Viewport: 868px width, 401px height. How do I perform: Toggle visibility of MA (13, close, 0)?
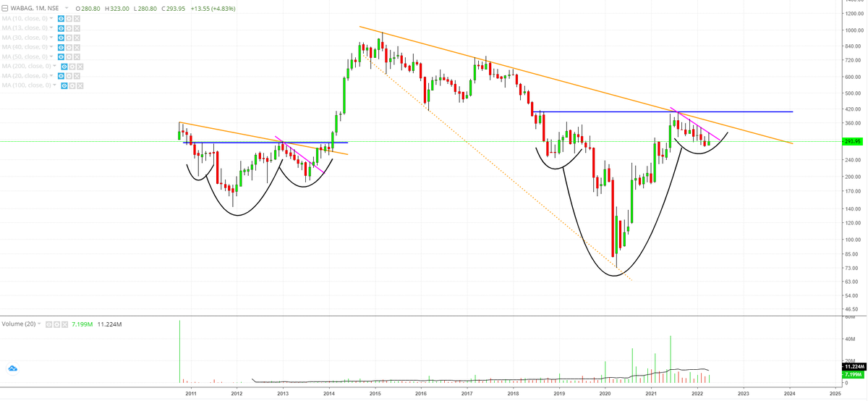pos(61,28)
